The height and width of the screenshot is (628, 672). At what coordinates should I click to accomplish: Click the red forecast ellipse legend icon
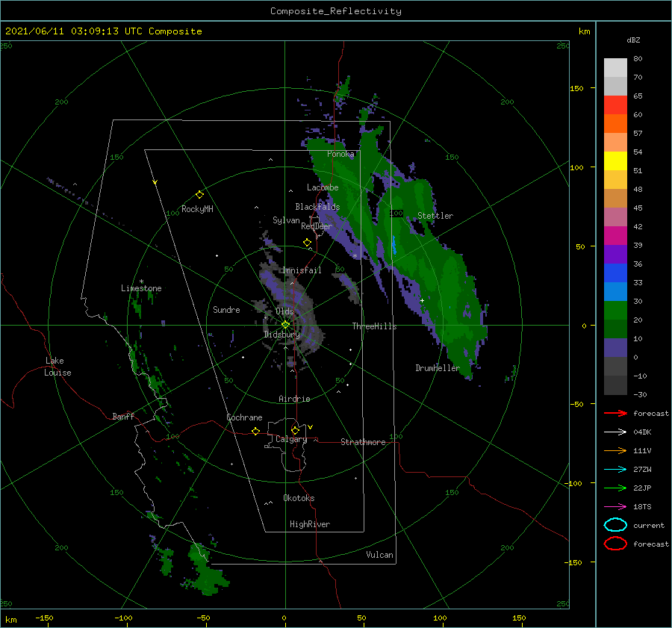point(615,544)
